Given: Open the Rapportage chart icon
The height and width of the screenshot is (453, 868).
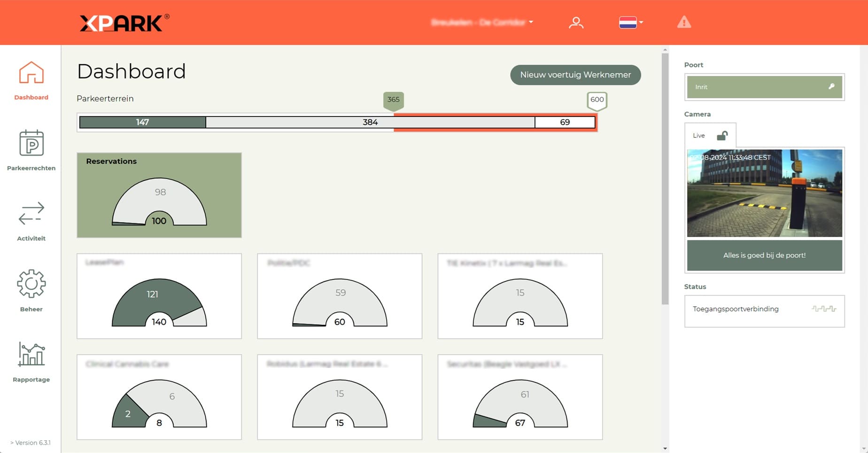Looking at the screenshot, I should (x=31, y=354).
